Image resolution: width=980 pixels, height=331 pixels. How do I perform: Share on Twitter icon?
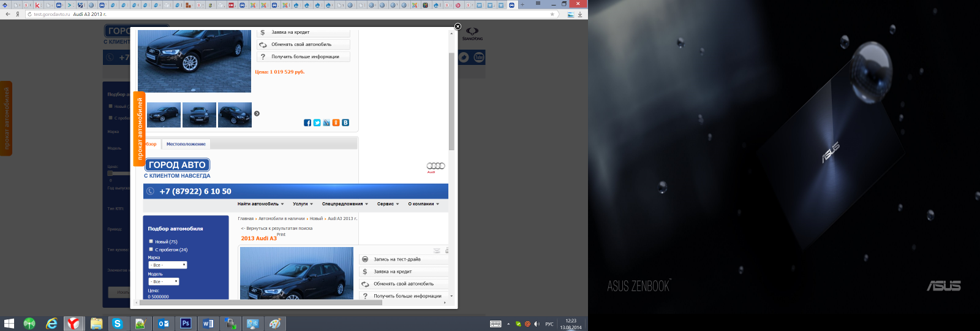[317, 123]
